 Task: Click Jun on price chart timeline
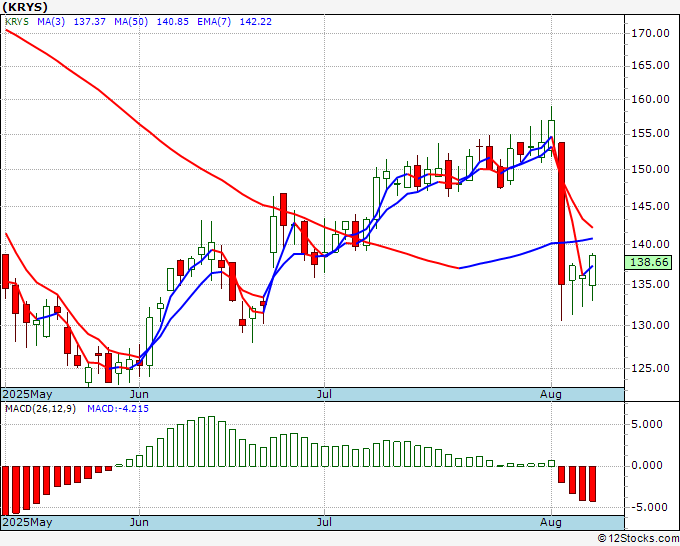(139, 394)
